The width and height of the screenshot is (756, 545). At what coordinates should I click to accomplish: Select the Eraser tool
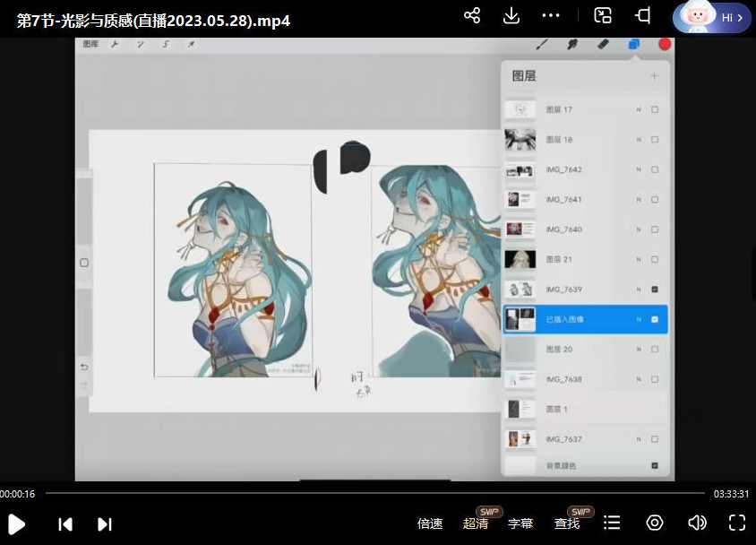coord(602,44)
